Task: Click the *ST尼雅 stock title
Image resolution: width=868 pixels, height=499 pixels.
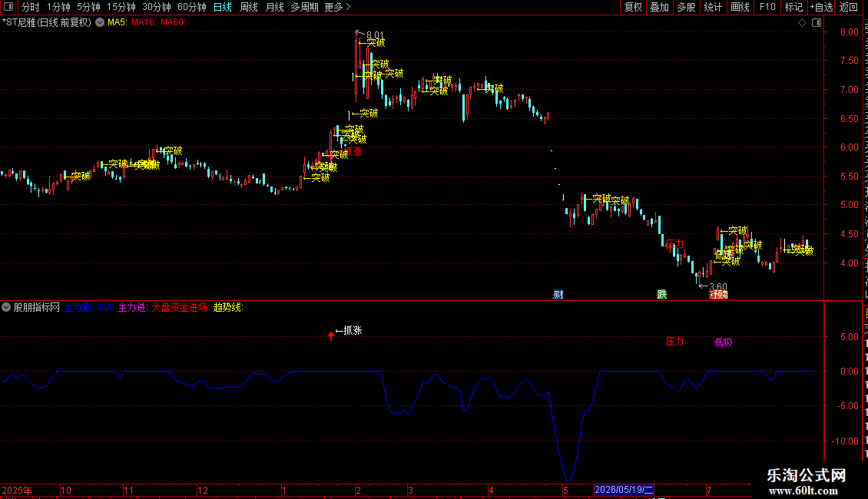Action: (x=47, y=22)
